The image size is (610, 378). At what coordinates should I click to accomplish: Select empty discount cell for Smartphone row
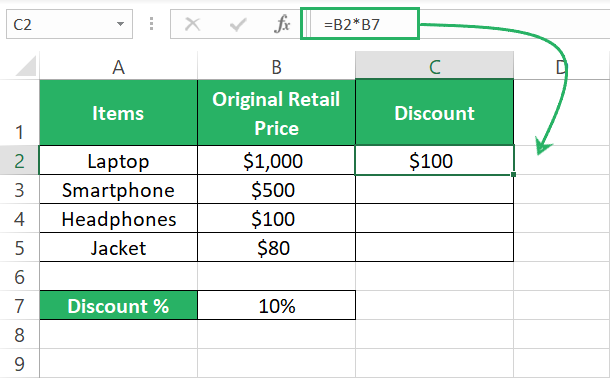pos(435,189)
